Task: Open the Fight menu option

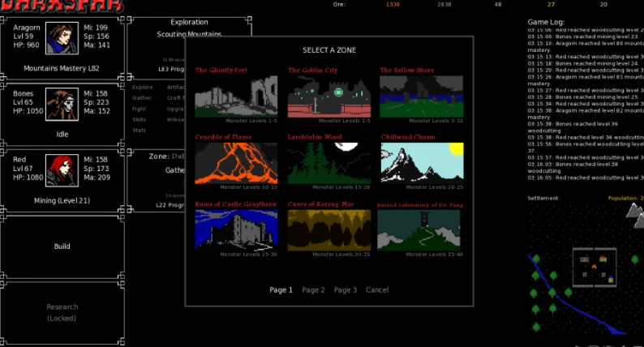Action: pos(140,109)
